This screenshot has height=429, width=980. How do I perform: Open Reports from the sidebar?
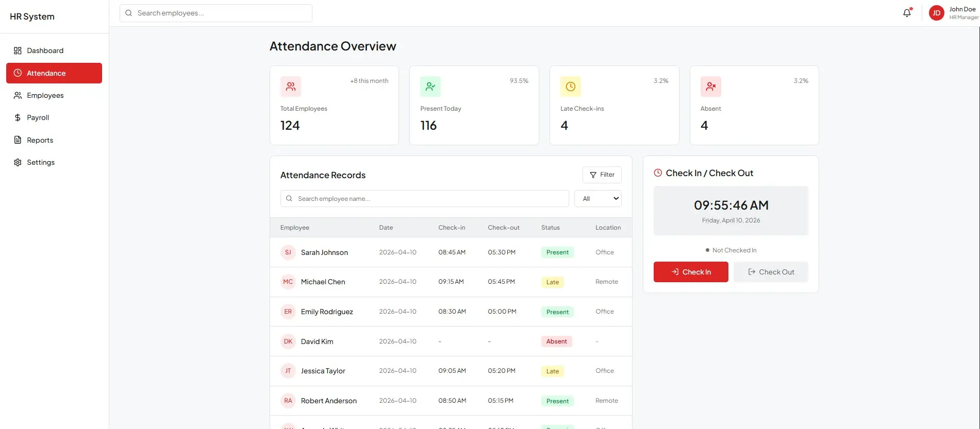tap(40, 140)
